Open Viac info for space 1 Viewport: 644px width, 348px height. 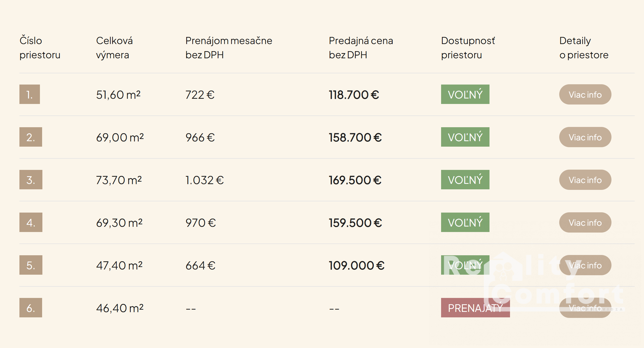585,94
